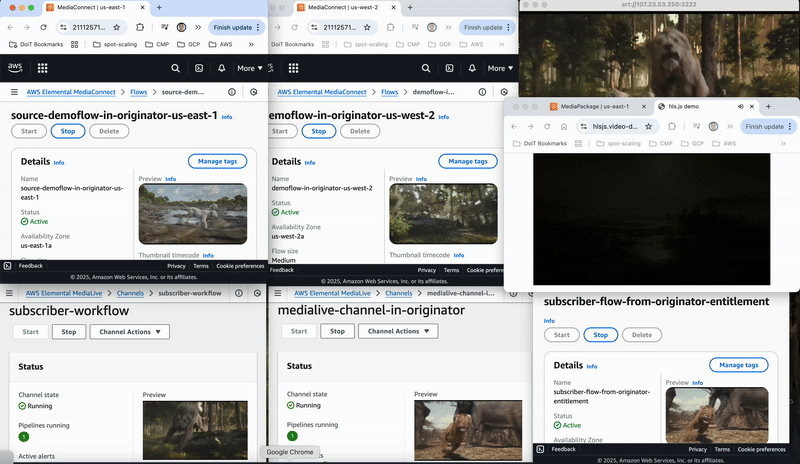Click Thumbnail timecode Info link in us-west-2 window

pyautogui.click(x=459, y=255)
